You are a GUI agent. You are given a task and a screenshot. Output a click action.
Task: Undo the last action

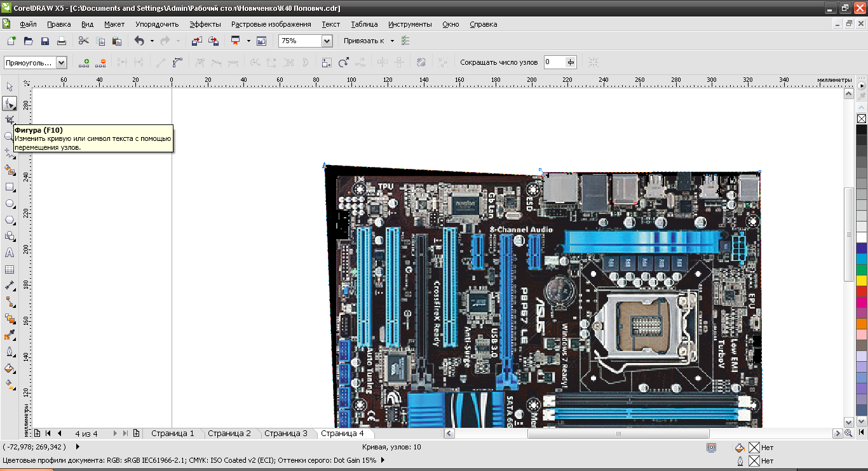click(139, 41)
